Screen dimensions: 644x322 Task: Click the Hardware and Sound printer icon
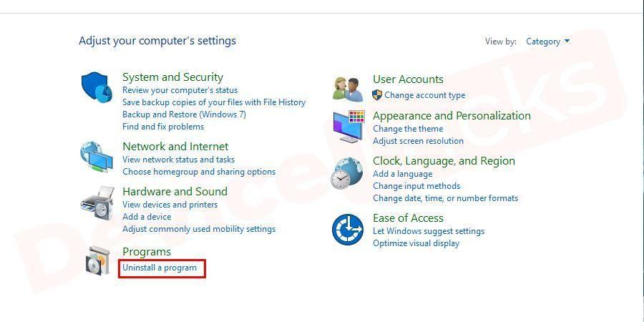click(97, 204)
